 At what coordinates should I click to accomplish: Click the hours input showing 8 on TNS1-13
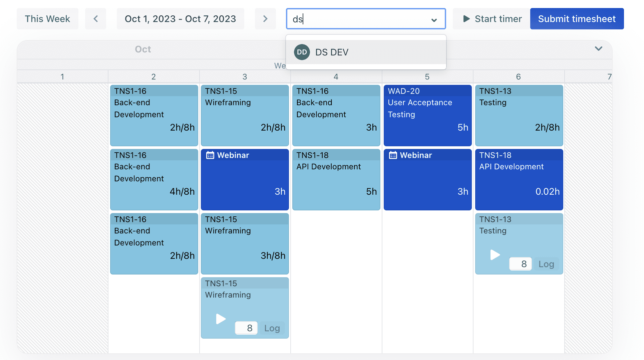(x=520, y=264)
